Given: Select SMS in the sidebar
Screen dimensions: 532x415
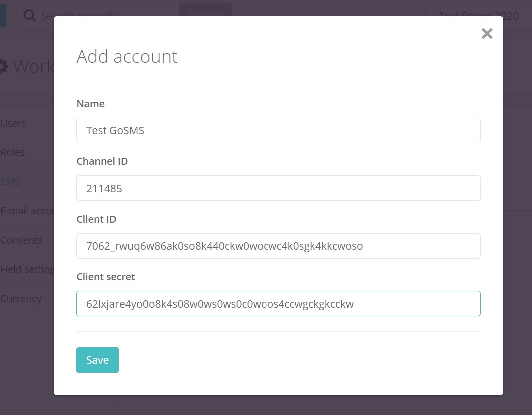Looking at the screenshot, I should pos(10,182).
